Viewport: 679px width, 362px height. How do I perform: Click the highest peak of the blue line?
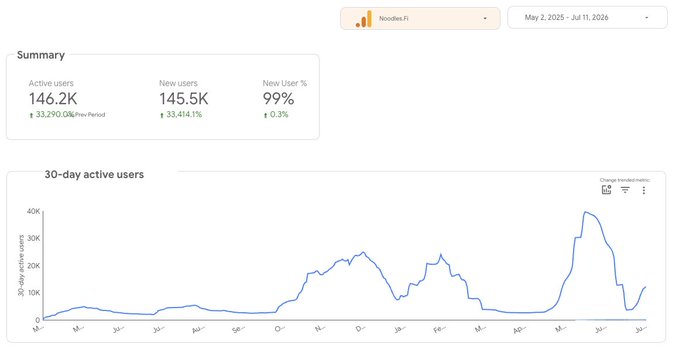click(x=585, y=212)
